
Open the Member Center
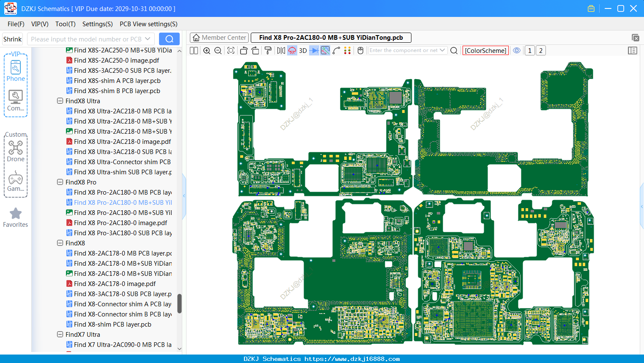coord(219,38)
